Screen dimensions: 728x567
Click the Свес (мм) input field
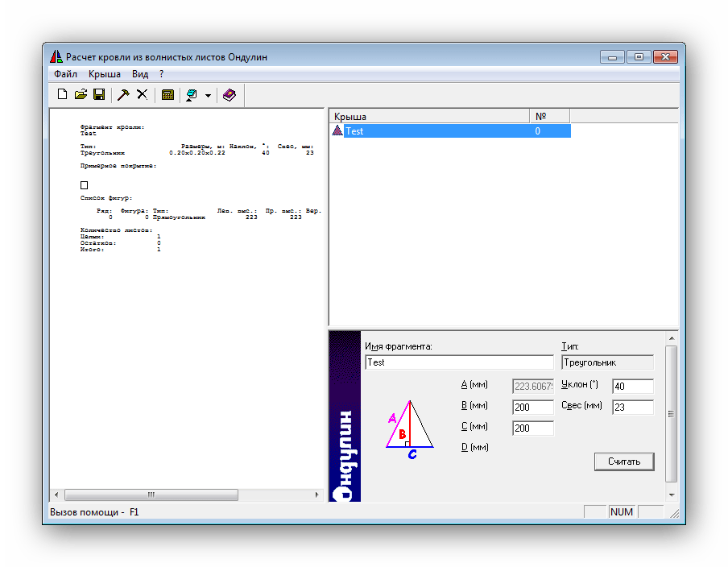coord(632,408)
